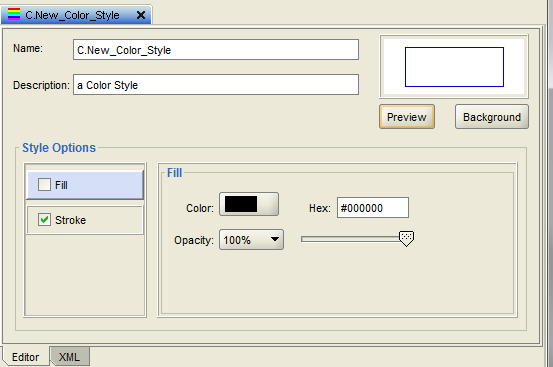553x367 pixels.
Task: Click the rainbow color style tab icon
Action: tap(14, 14)
